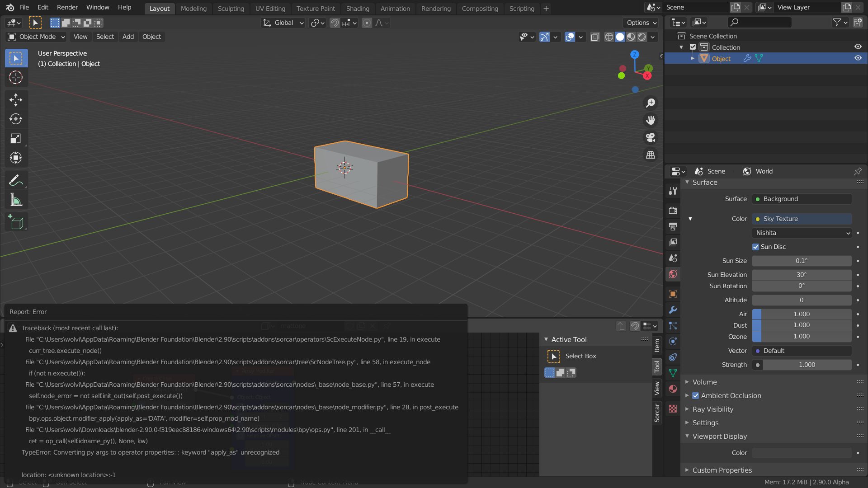Select the Annotate tool
Image resolution: width=868 pixels, height=488 pixels.
(16, 180)
